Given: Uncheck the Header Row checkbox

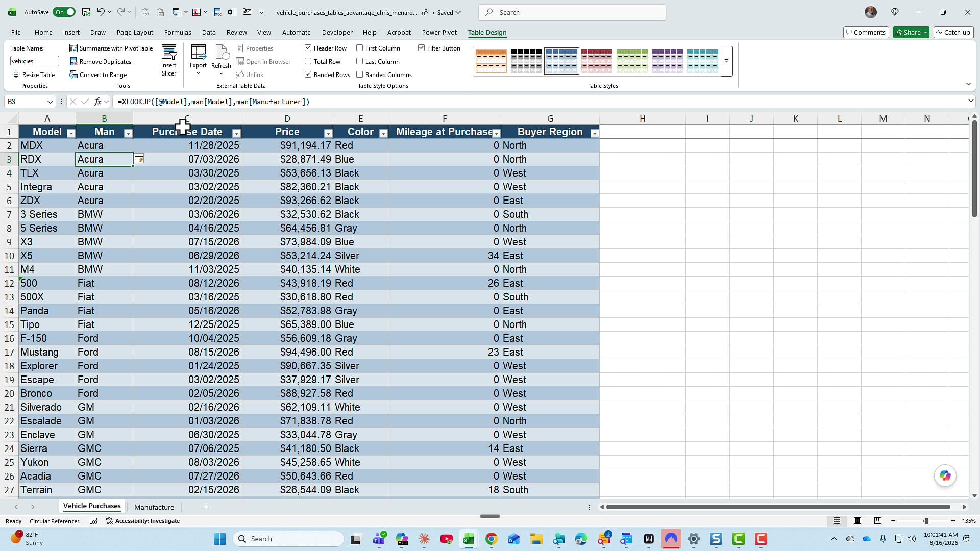Looking at the screenshot, I should click(x=308, y=48).
